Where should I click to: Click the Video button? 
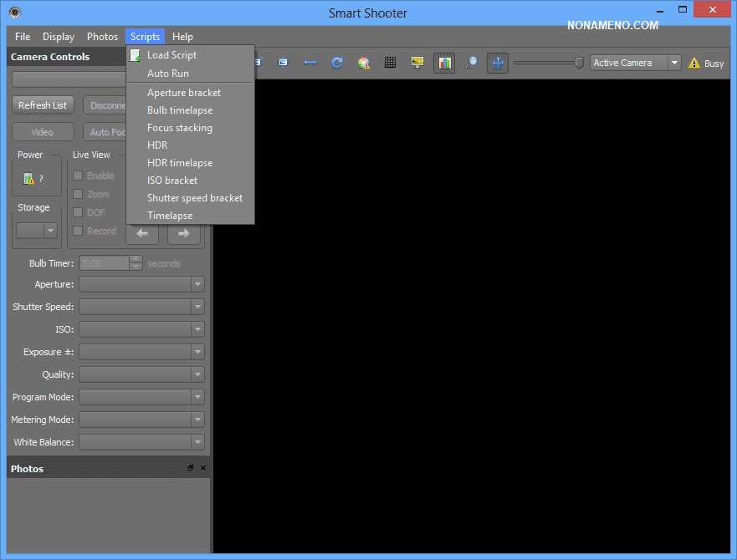pyautogui.click(x=43, y=132)
